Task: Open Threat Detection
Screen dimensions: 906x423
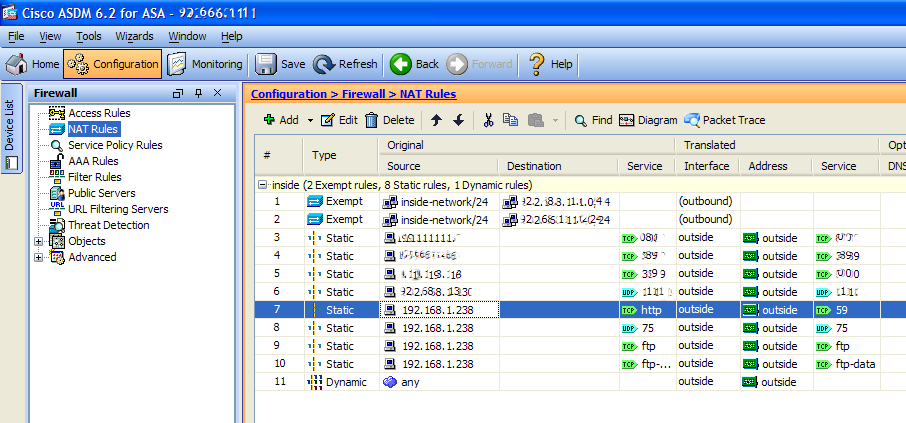Action: (x=109, y=225)
